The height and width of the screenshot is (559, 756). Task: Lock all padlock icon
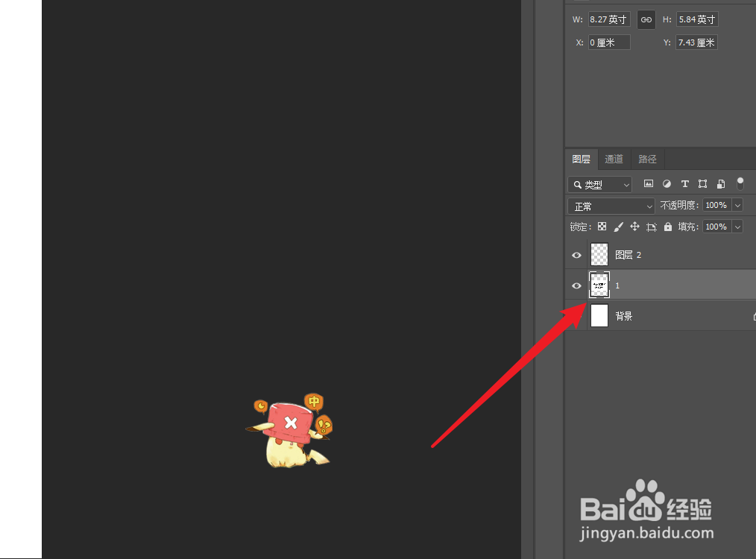pyautogui.click(x=668, y=227)
